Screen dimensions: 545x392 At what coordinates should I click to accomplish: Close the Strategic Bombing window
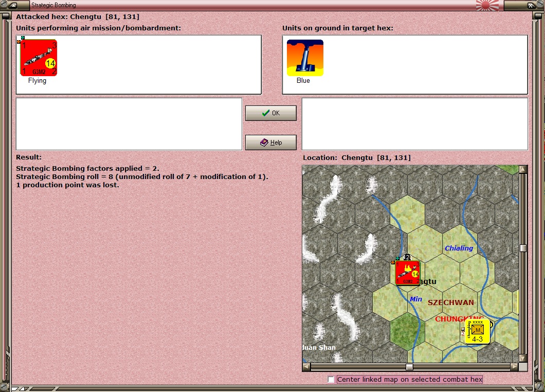tap(531, 5)
